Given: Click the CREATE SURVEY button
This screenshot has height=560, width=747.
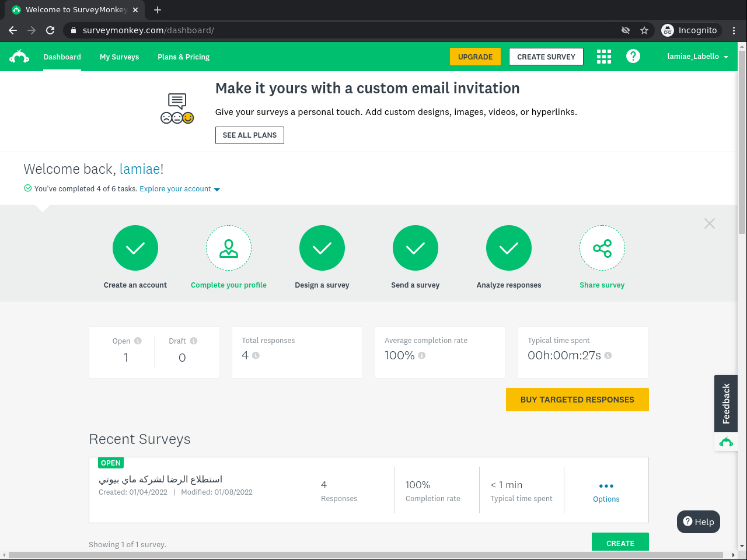Looking at the screenshot, I should click(x=546, y=57).
